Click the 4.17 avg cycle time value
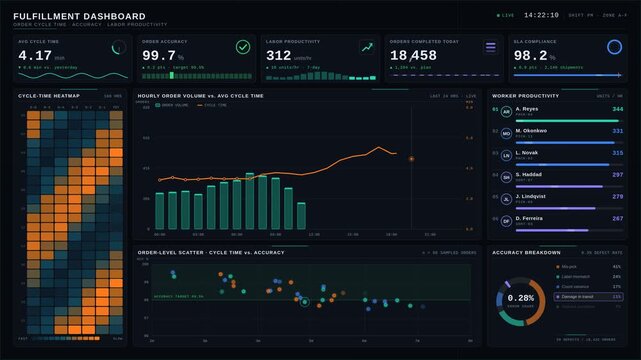 pyautogui.click(x=35, y=55)
